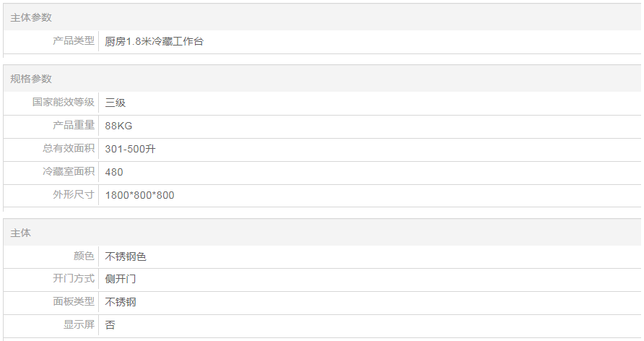Click the 国家能效等级 label
This screenshot has height=341, width=644.
(64, 103)
